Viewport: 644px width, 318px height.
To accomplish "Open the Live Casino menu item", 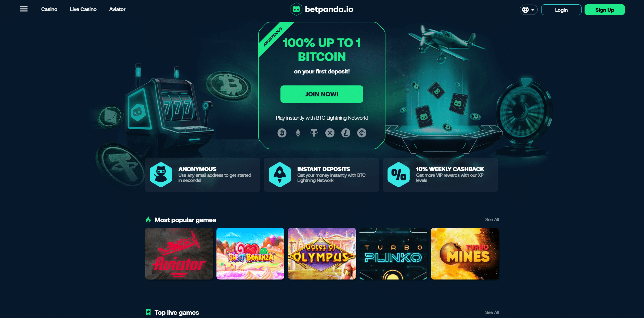I will [x=83, y=9].
